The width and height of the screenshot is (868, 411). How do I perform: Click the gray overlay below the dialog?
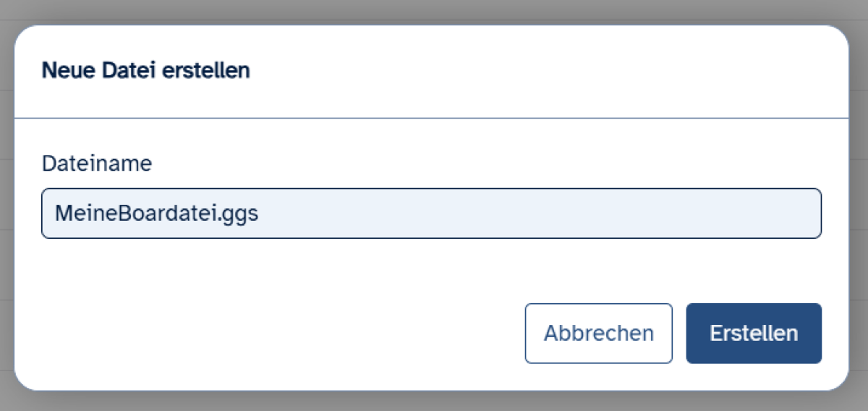pyautogui.click(x=434, y=402)
